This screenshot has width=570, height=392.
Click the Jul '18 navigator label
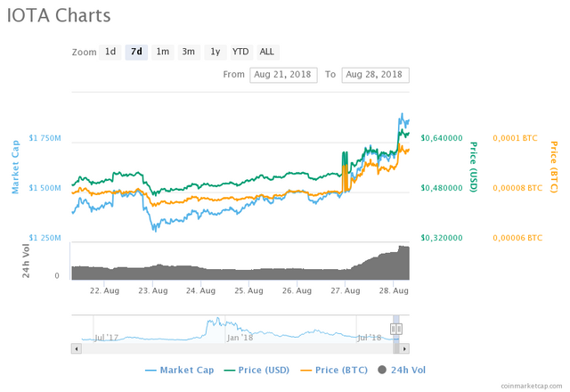369,338
